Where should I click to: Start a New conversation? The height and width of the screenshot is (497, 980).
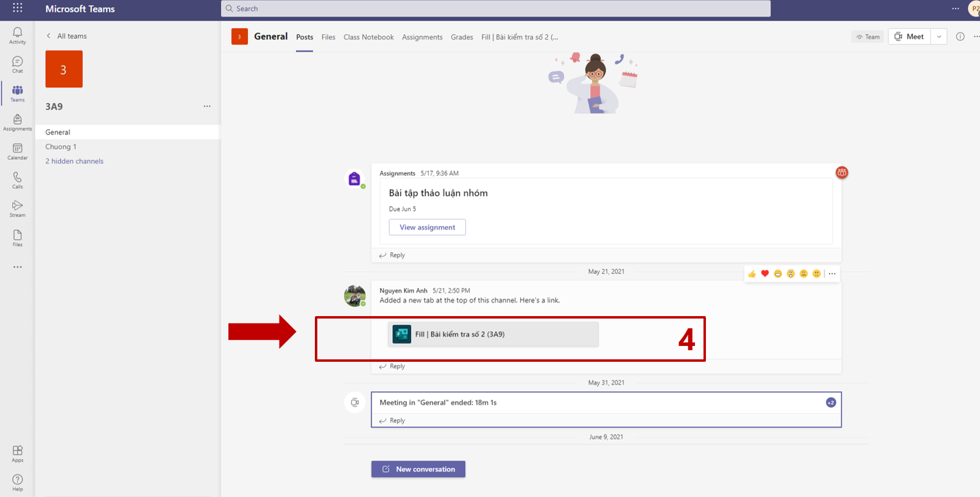(x=418, y=469)
